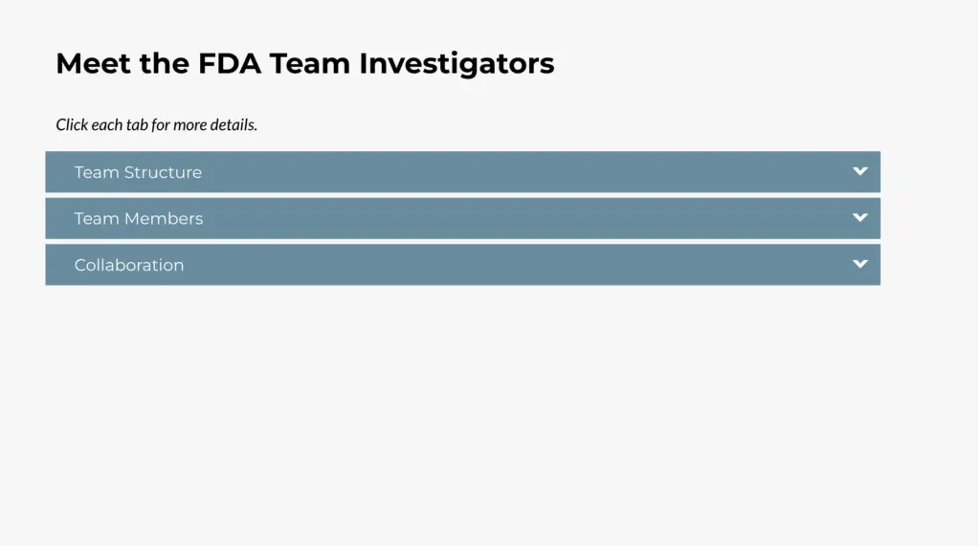This screenshot has height=546, width=980.
Task: Click the down chevron on Team Members
Action: point(859,217)
